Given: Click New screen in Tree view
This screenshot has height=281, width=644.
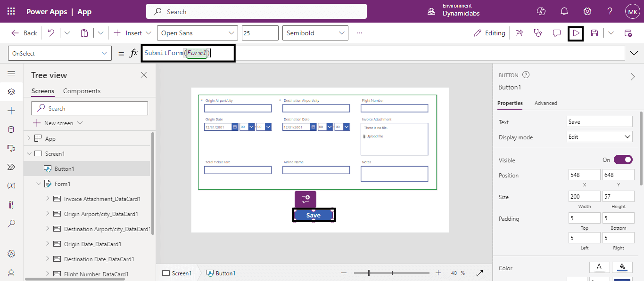Looking at the screenshot, I should pos(58,123).
